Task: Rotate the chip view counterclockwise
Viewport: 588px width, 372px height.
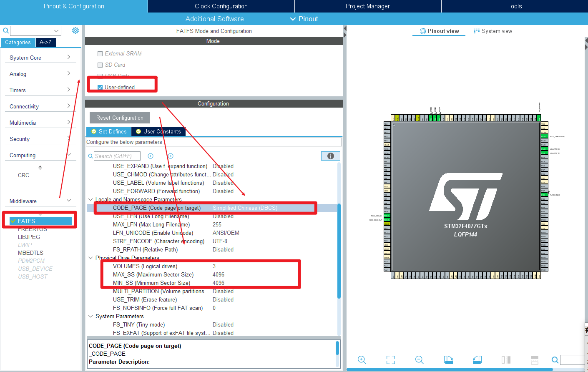Action: tap(477, 359)
